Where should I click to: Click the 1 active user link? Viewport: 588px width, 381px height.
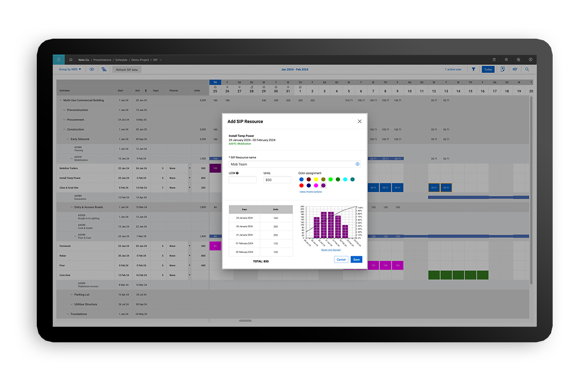(x=453, y=70)
